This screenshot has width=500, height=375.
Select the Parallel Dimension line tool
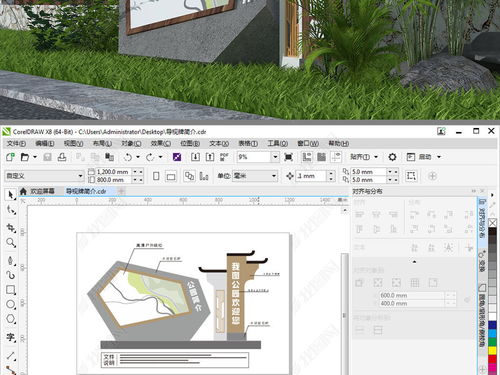pyautogui.click(x=11, y=356)
